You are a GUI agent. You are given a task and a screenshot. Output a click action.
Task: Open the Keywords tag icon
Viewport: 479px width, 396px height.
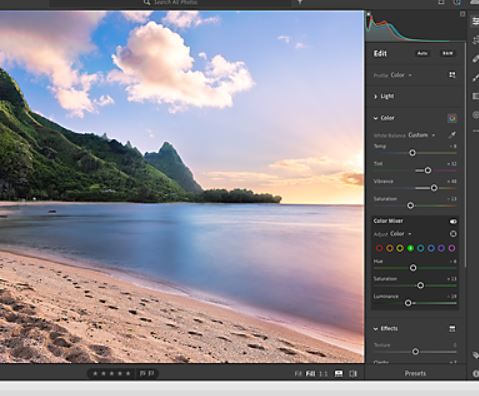click(475, 355)
